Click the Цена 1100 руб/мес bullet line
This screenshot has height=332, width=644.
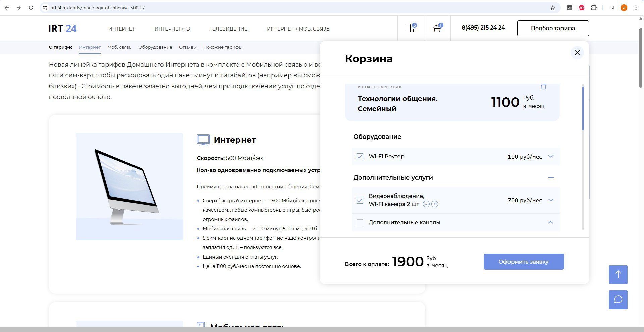pos(252,266)
